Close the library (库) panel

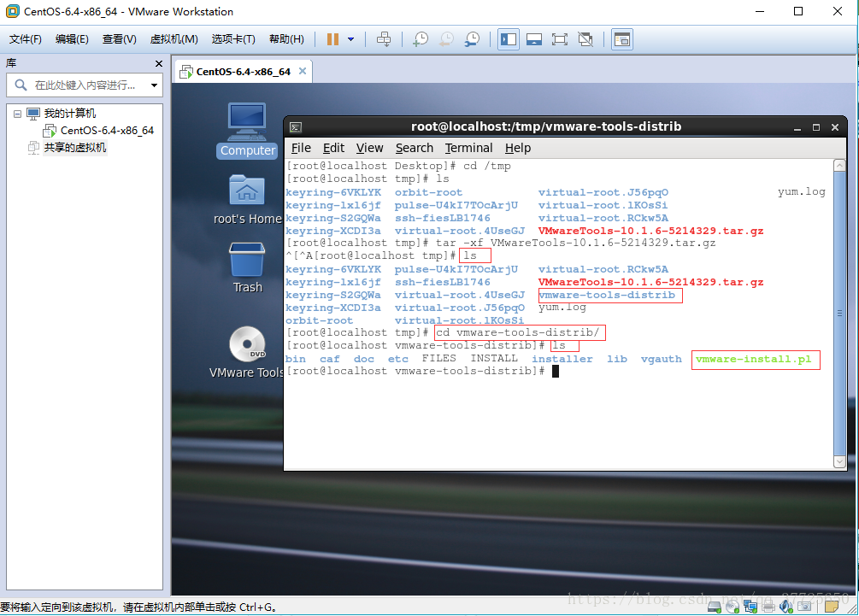pyautogui.click(x=159, y=63)
